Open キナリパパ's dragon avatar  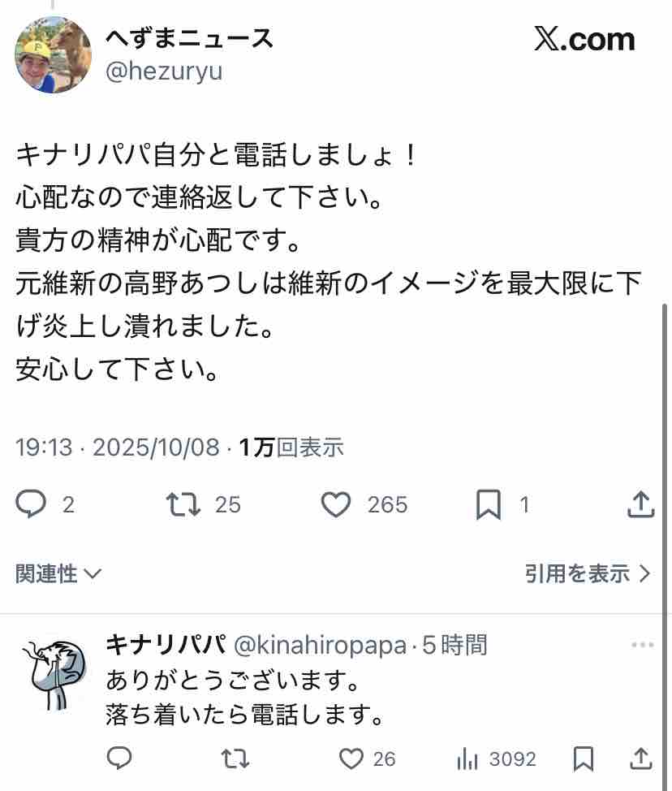pyautogui.click(x=54, y=674)
